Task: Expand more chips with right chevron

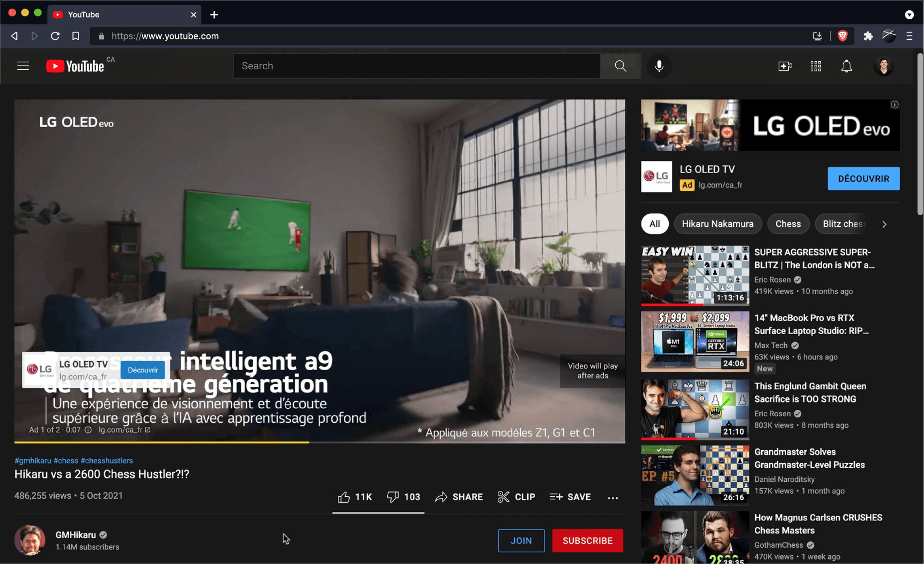Action: 884,224
